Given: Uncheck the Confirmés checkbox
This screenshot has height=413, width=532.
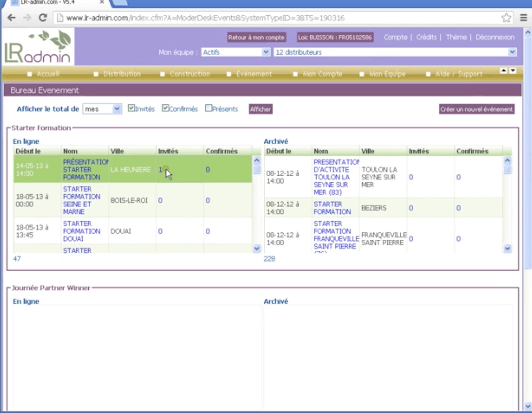Looking at the screenshot, I should tap(165, 108).
